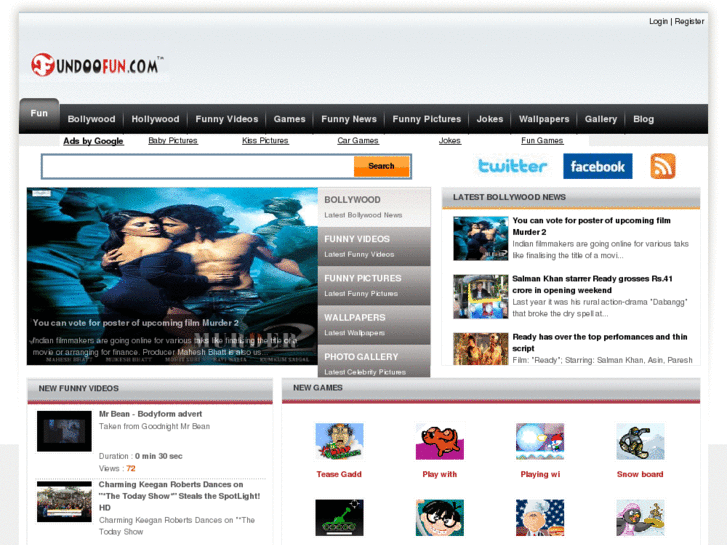The image size is (727, 545).
Task: Open the stars and stripes character game icon
Action: (540, 518)
